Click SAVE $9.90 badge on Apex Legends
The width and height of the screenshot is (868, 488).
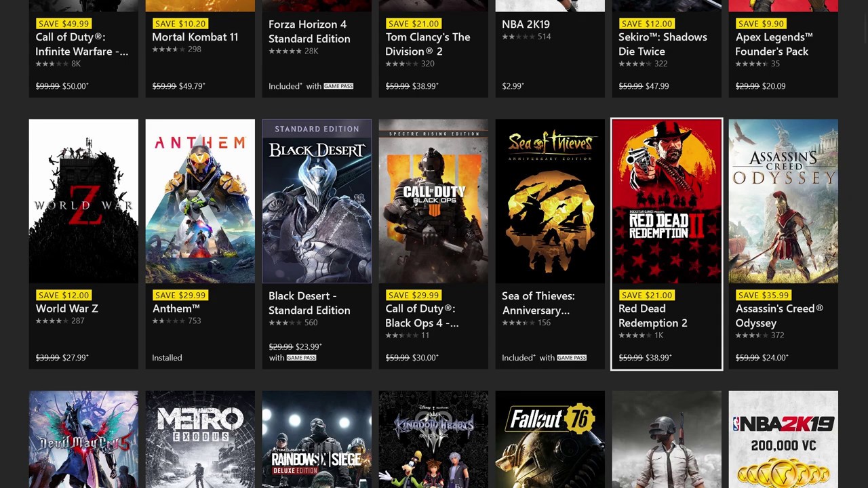[761, 24]
